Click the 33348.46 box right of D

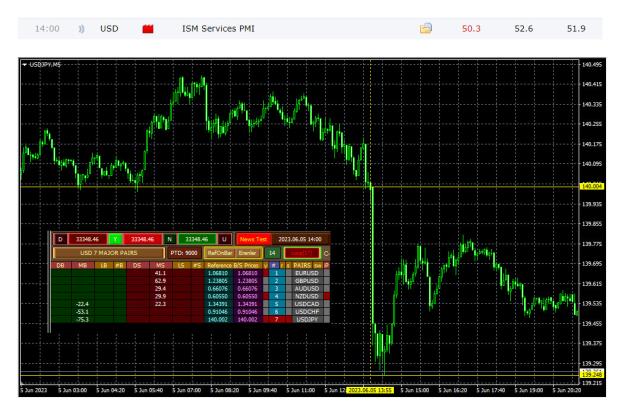point(87,239)
